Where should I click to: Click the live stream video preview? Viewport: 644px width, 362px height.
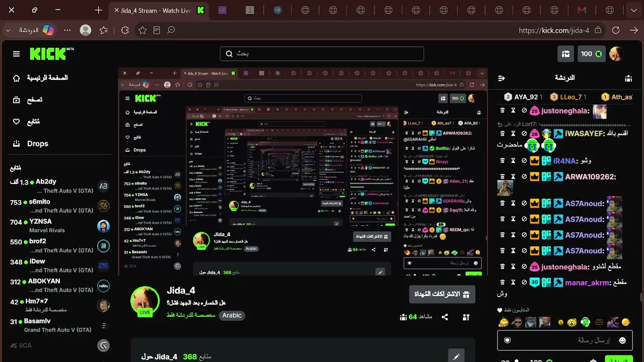303,171
